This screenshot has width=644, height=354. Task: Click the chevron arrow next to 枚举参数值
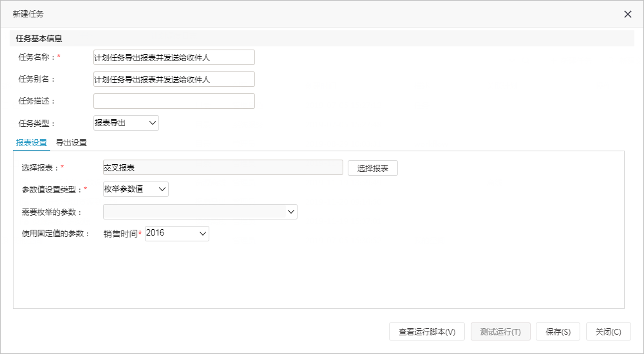[x=162, y=189]
